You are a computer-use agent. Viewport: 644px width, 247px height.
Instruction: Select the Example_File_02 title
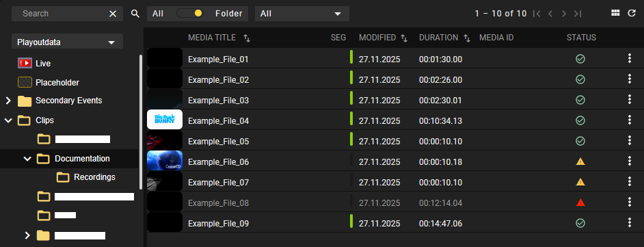pyautogui.click(x=219, y=80)
